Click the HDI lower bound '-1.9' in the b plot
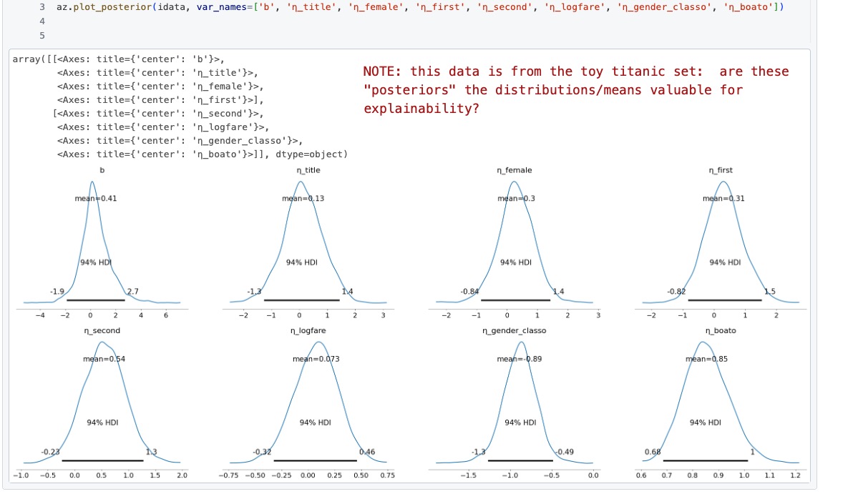858x504 pixels. coord(57,292)
